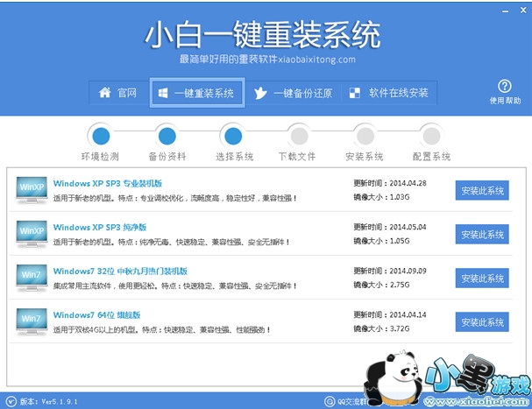
Task: Switch to 一键备份还原 tab
Action: 294,93
